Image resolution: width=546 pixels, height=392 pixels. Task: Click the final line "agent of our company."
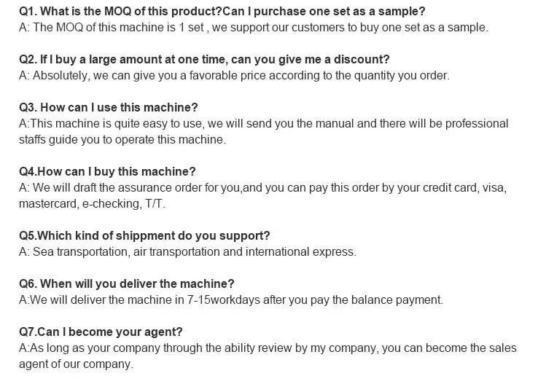coord(76,364)
